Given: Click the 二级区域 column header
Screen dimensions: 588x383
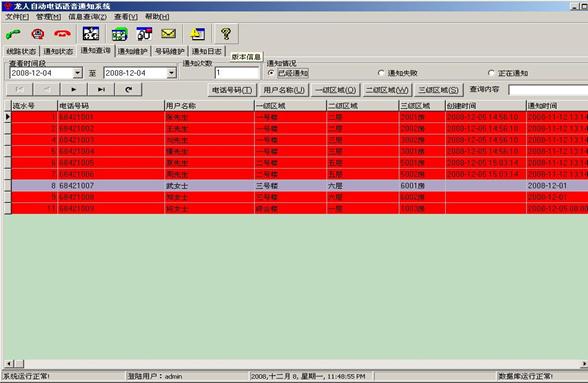Looking at the screenshot, I should point(363,106).
